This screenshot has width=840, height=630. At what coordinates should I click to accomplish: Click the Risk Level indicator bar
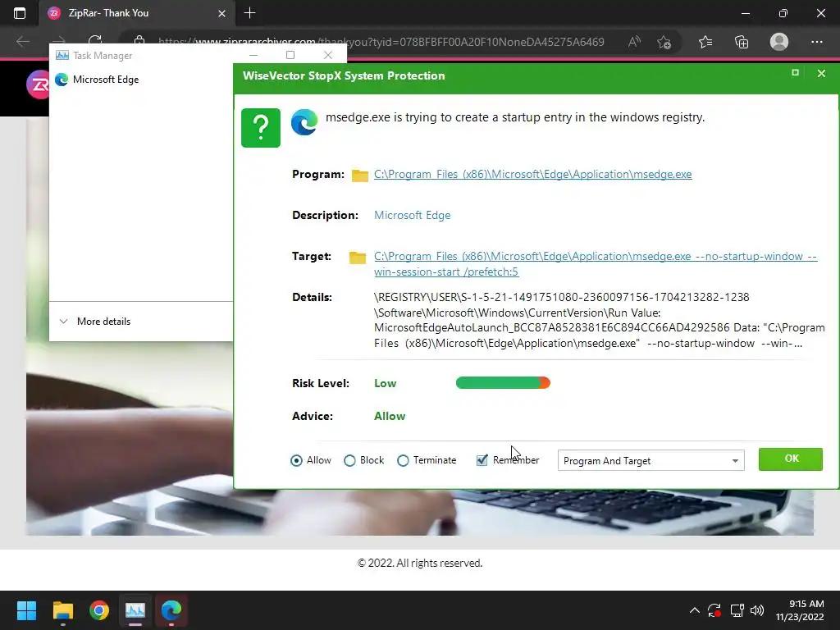(x=503, y=383)
